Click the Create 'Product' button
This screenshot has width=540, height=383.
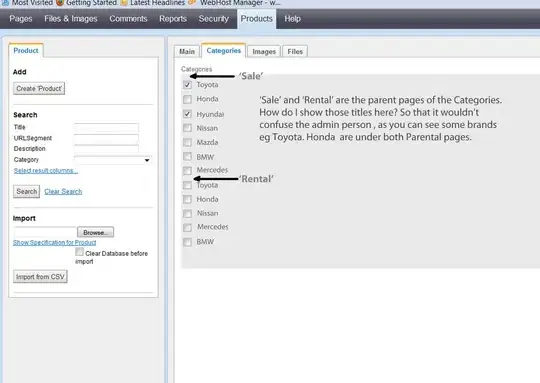39,89
